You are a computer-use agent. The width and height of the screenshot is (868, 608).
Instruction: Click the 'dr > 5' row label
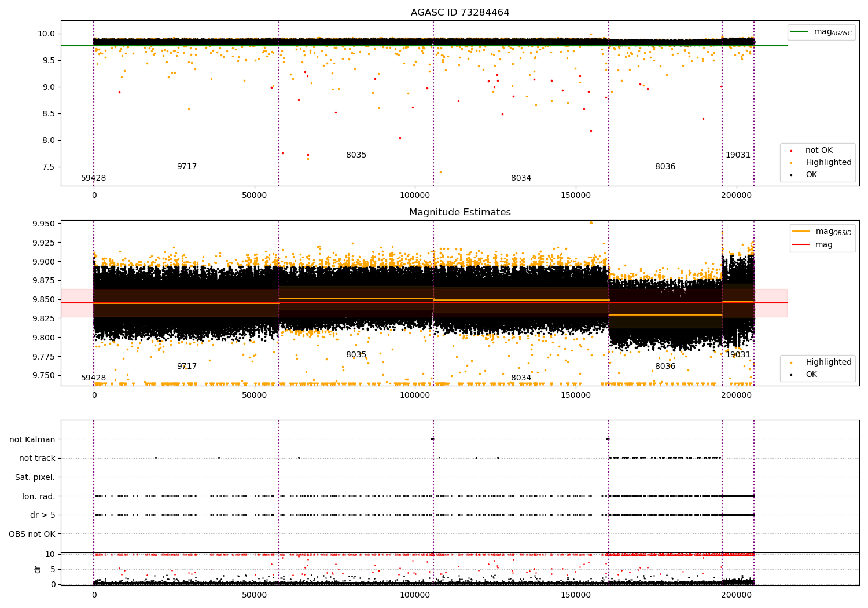43,515
